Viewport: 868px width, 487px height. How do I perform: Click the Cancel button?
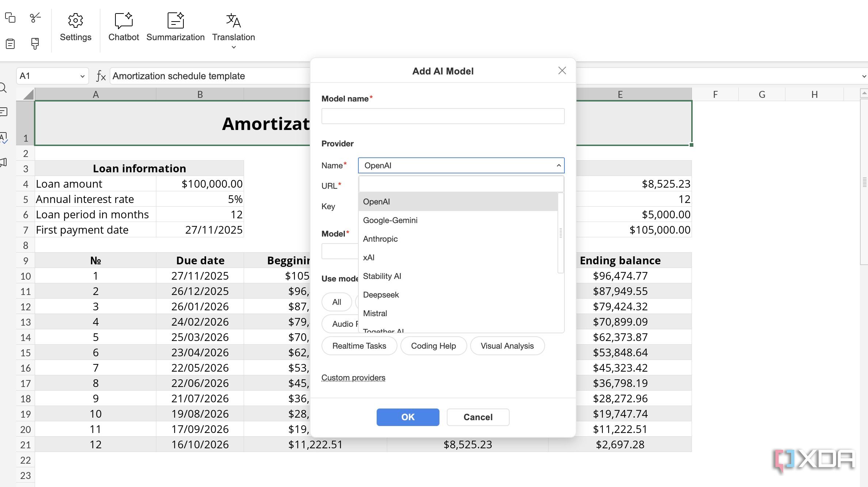point(478,417)
